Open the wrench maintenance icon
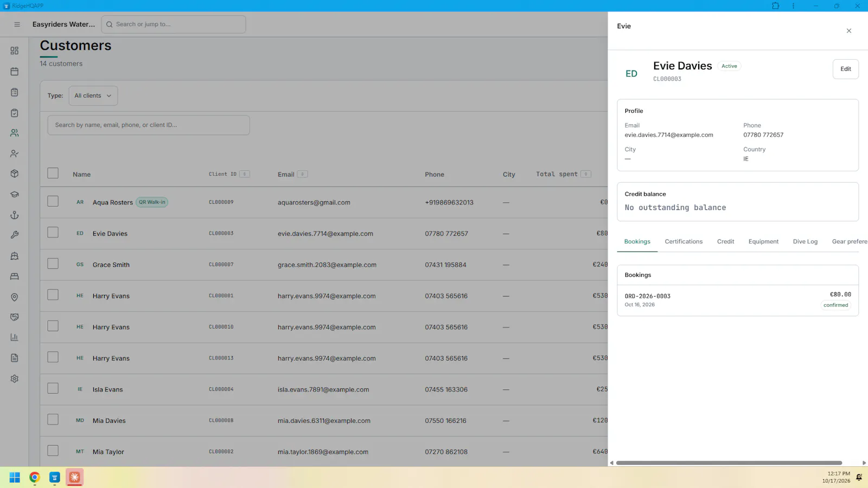Image resolution: width=868 pixels, height=488 pixels. point(15,235)
